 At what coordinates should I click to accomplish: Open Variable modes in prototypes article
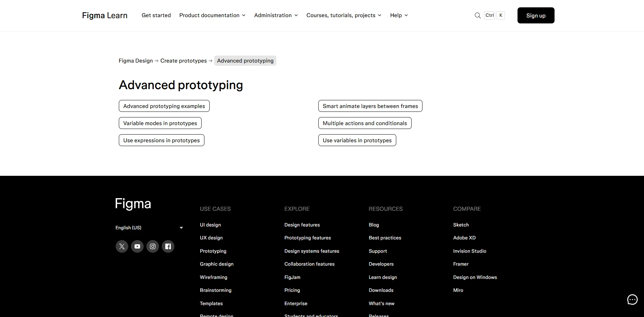click(x=160, y=123)
